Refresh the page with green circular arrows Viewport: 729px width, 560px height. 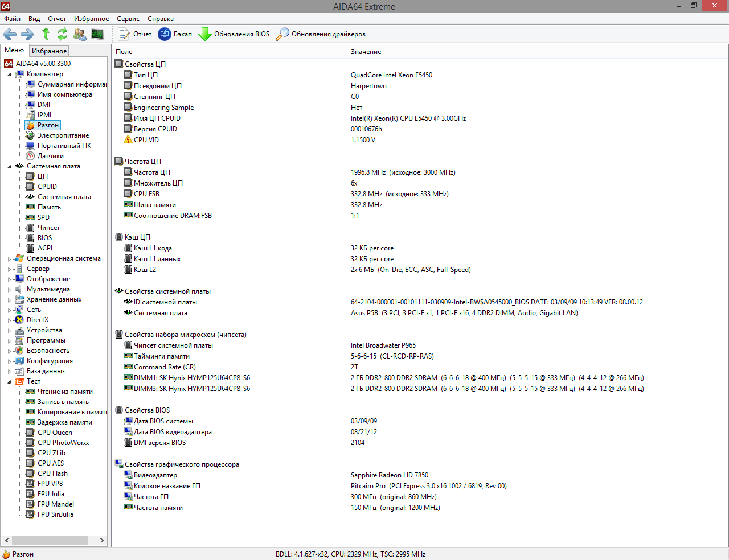[x=63, y=34]
